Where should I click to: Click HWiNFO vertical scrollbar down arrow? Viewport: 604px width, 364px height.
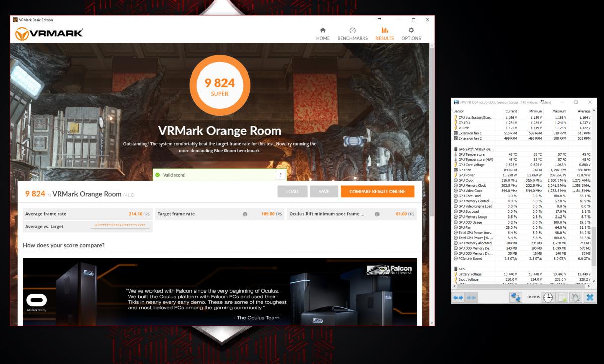[x=594, y=281]
